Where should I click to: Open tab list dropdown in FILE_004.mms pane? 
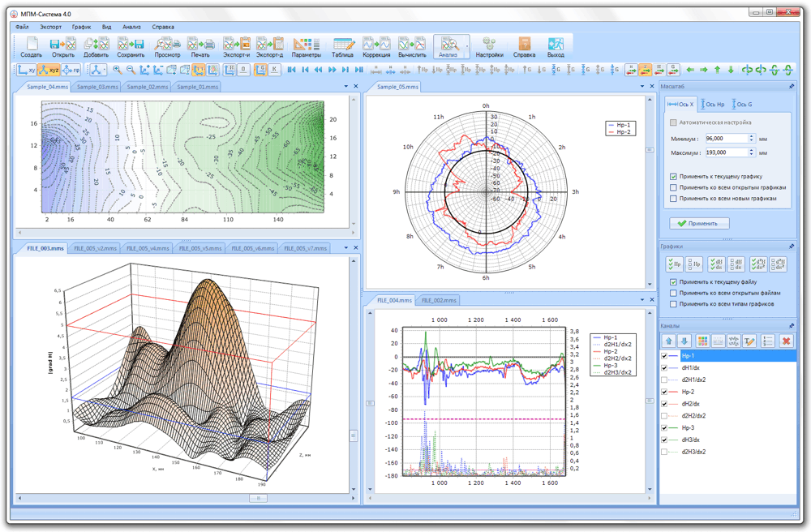642,300
